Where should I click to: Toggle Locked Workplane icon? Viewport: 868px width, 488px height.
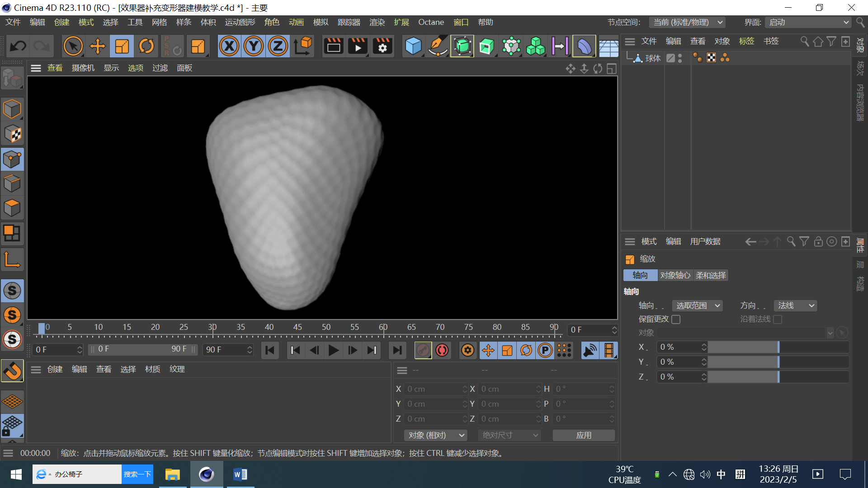pos(12,426)
